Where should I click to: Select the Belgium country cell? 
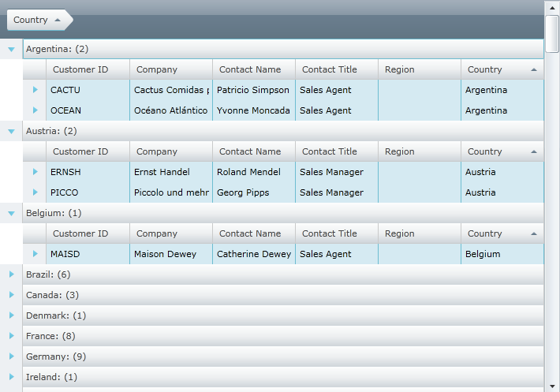coord(502,254)
